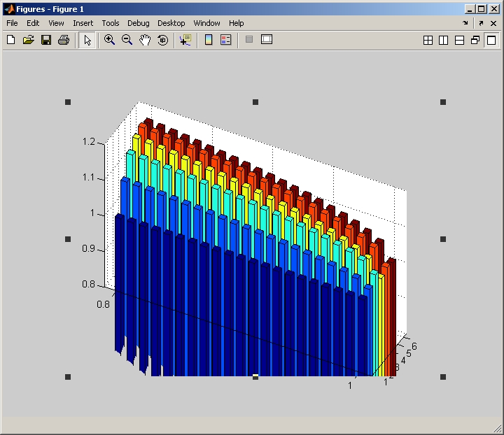The height and width of the screenshot is (435, 504).
Task: Open a file using the folder icon
Action: click(x=28, y=40)
